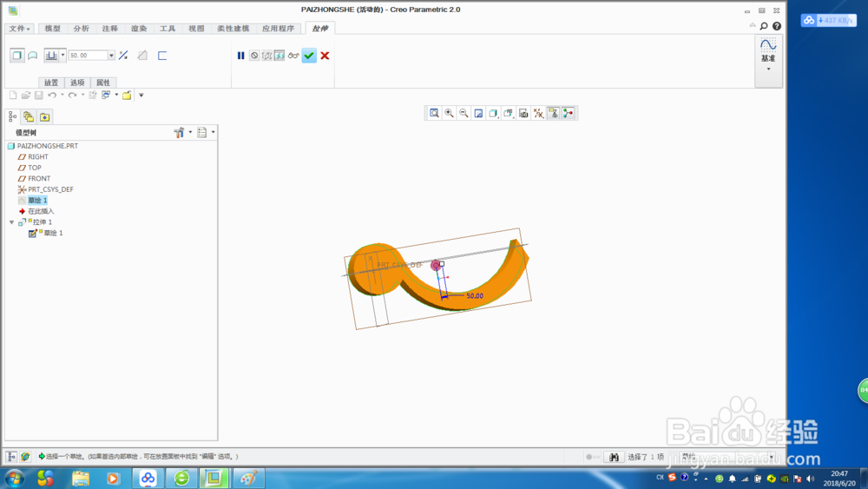Viewport: 868px width, 489px height.
Task: Open the windows list dropdown arrow
Action: pos(116,96)
